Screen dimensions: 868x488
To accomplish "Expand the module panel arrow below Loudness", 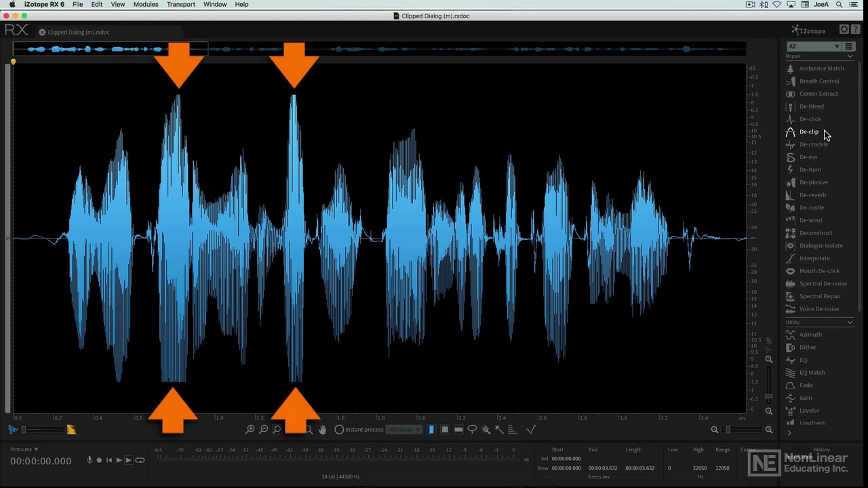I will (789, 433).
